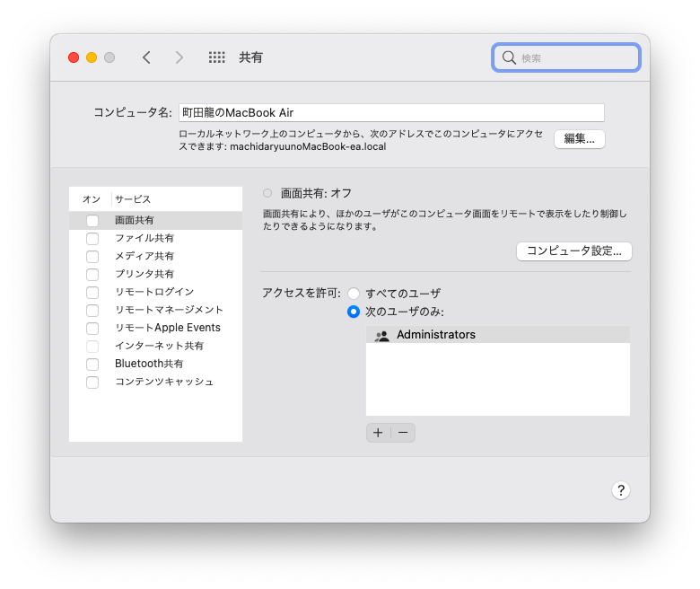The width and height of the screenshot is (700, 589).
Task: Enable コンテンツキャッシュ checkbox
Action: point(92,382)
